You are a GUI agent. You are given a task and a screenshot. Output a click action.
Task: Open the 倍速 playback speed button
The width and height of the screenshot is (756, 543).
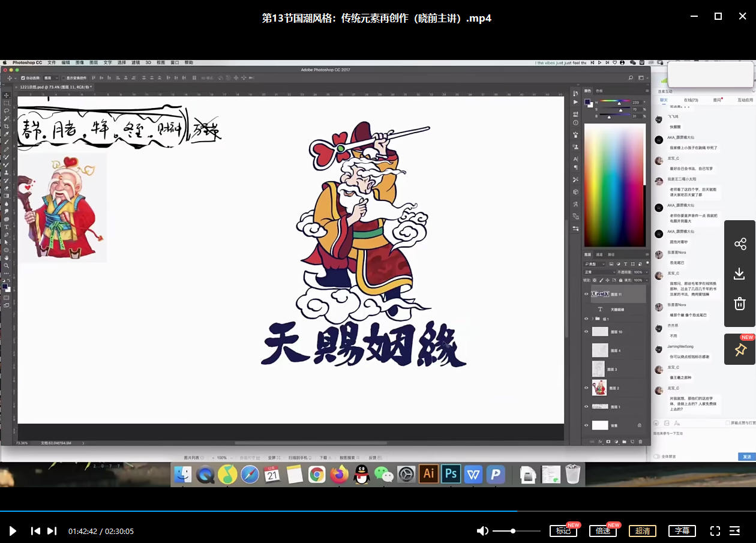coord(602,531)
